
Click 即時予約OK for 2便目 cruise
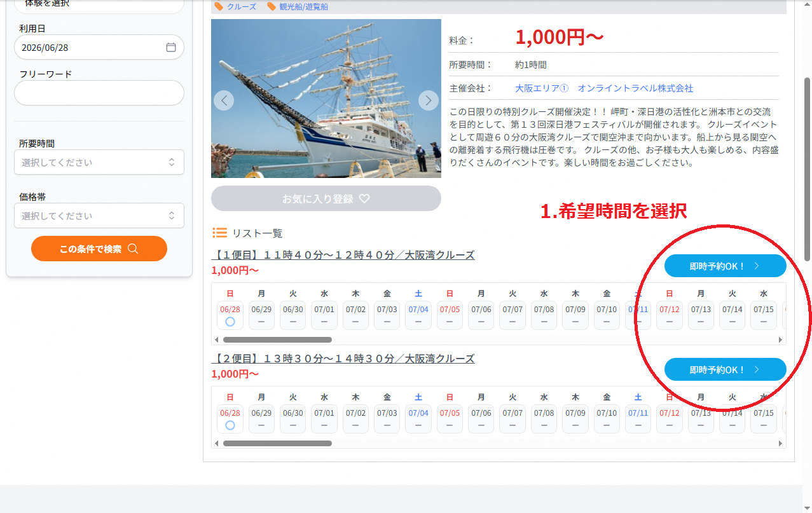tap(726, 369)
